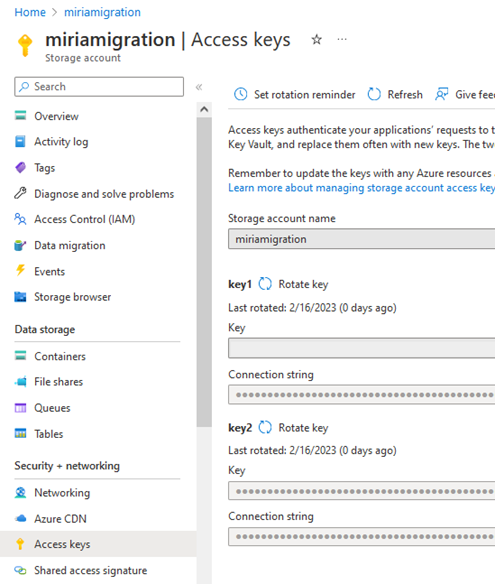
Task: Click the Overview icon in the sidebar
Action: 20,116
